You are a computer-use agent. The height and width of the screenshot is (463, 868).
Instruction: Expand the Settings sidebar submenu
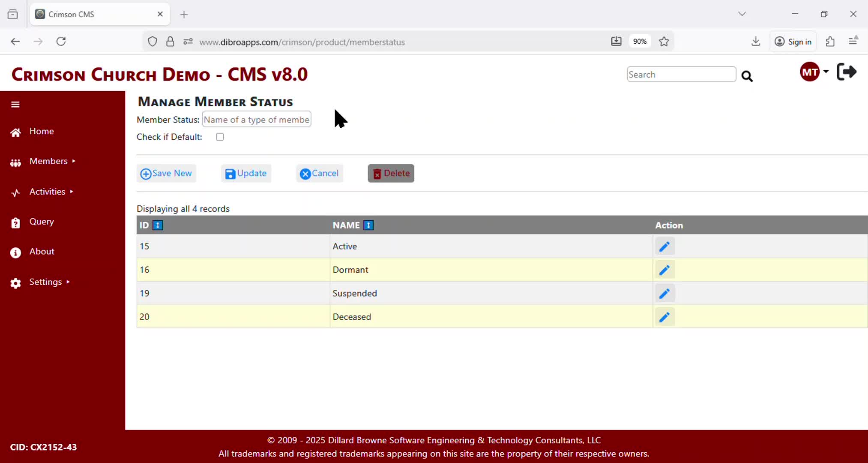[45, 283]
